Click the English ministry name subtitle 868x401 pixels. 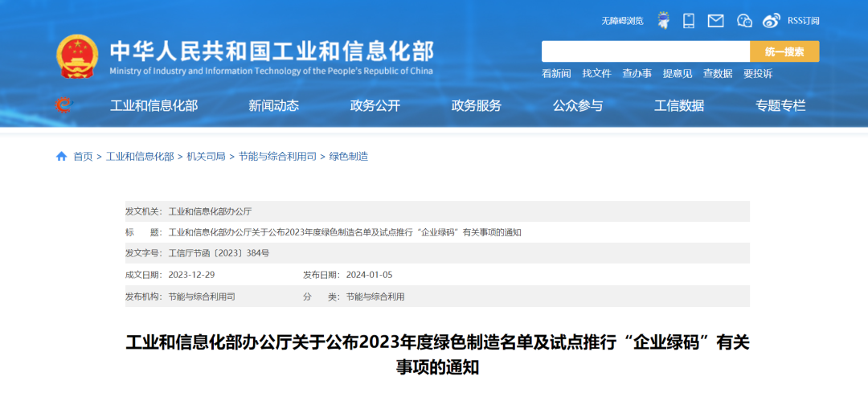(x=272, y=71)
